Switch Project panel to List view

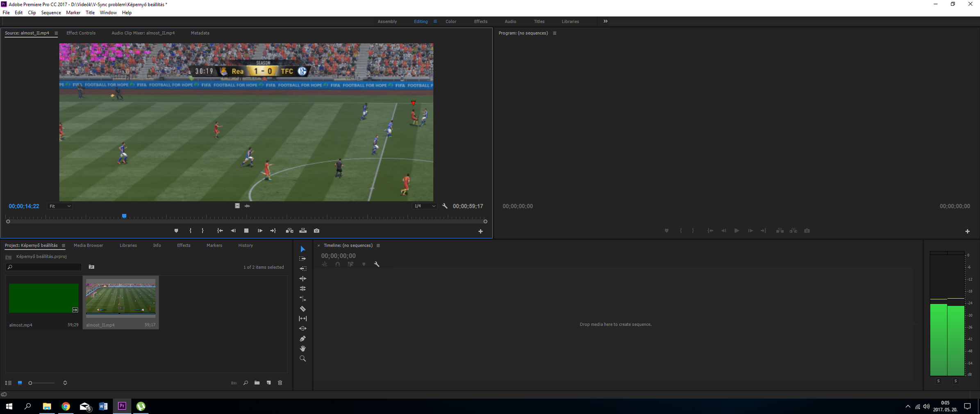pyautogui.click(x=8, y=383)
